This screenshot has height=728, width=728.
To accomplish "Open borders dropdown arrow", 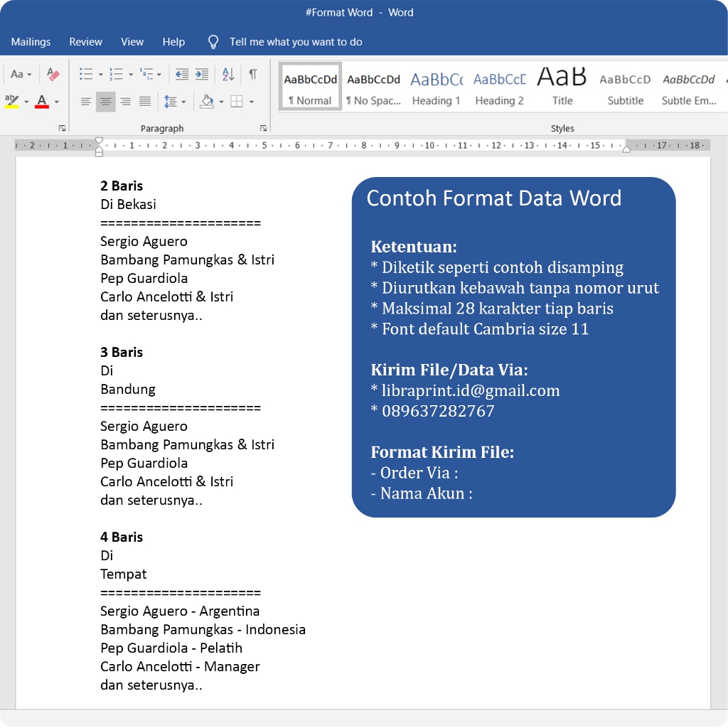I will (x=252, y=102).
